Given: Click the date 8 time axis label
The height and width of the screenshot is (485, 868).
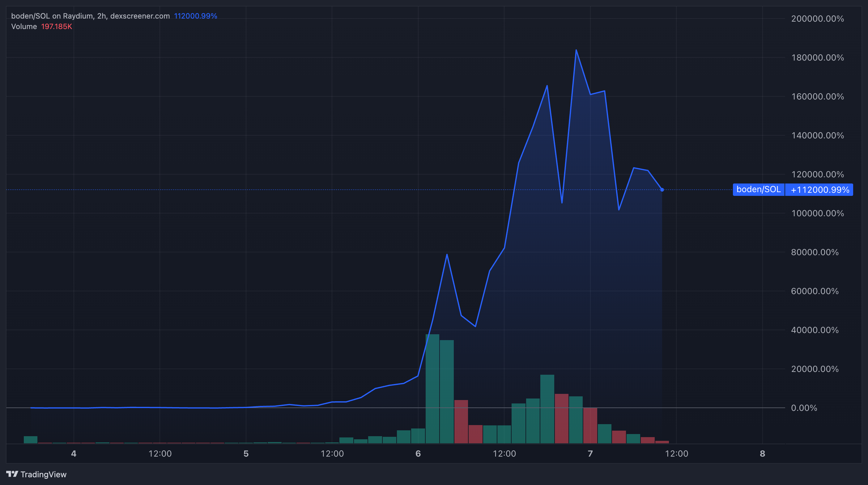Looking at the screenshot, I should coord(763,454).
